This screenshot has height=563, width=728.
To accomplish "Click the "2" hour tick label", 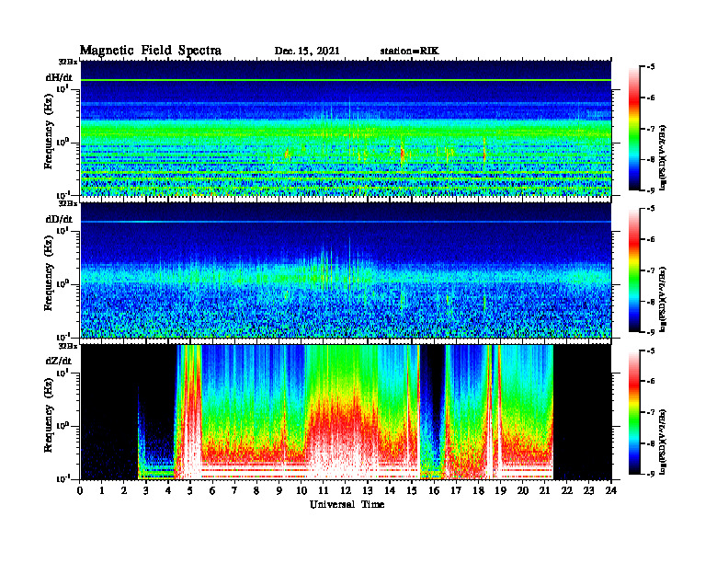I will [x=124, y=491].
